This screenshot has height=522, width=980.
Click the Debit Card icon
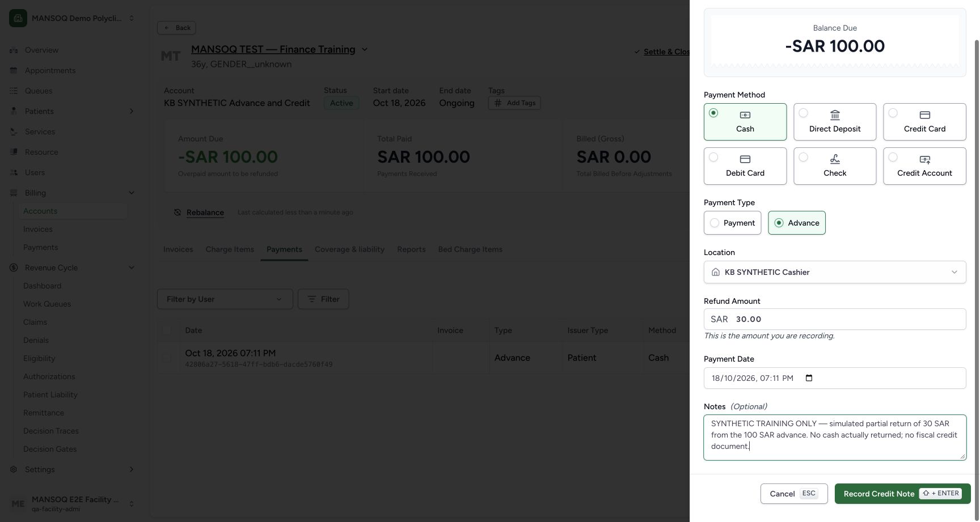[745, 159]
